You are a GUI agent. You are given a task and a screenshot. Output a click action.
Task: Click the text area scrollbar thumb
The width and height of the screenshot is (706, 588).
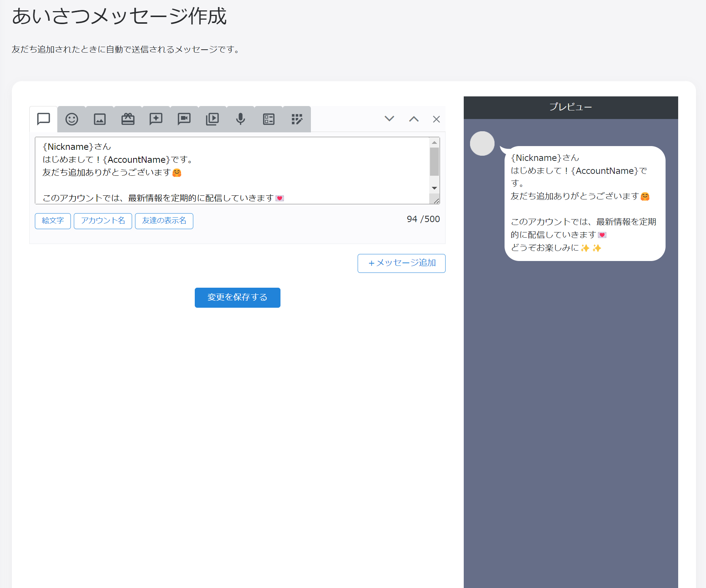point(434,162)
